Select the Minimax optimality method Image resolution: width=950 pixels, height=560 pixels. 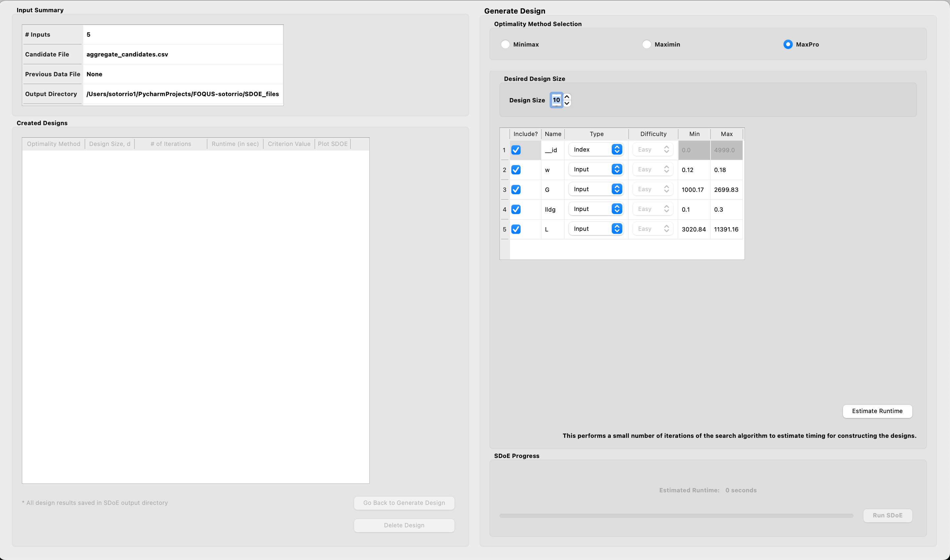pos(505,45)
